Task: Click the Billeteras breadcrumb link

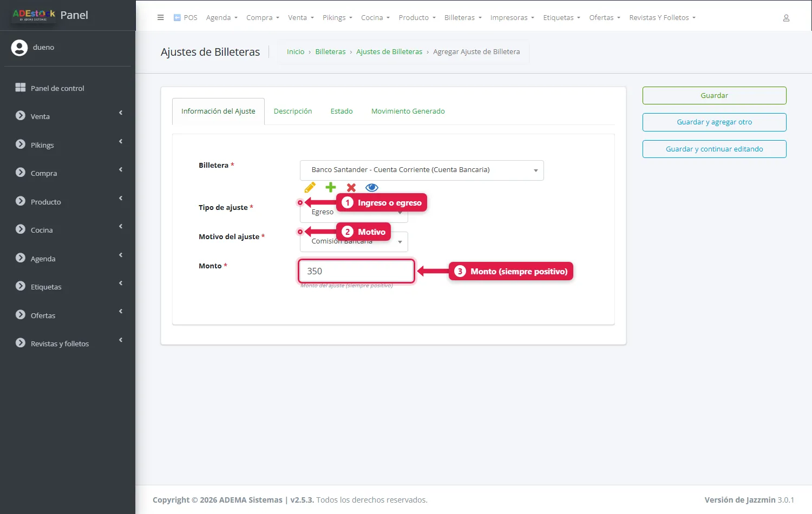Action: click(330, 52)
